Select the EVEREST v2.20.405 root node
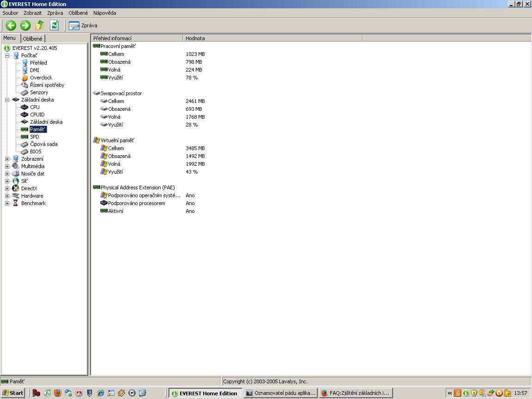532x399 pixels. (35, 48)
